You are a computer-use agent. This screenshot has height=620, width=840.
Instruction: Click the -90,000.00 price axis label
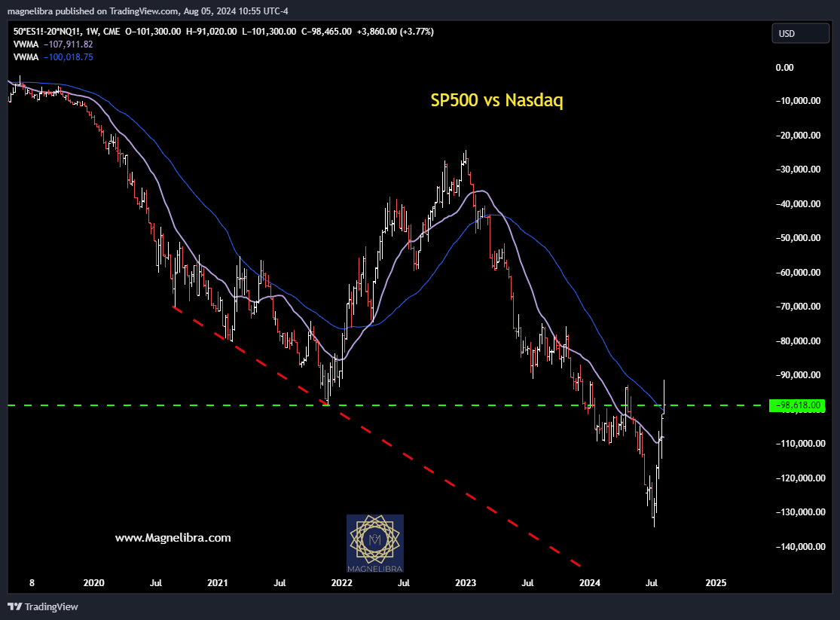799,375
